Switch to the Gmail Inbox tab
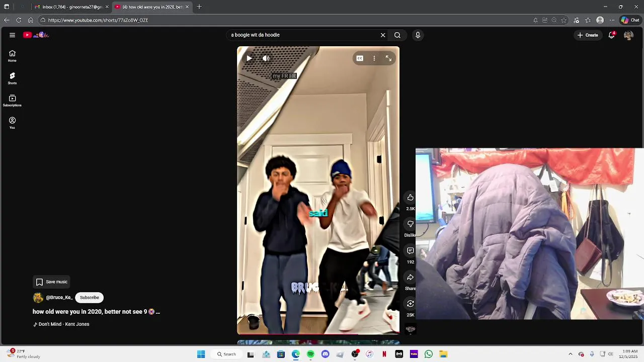Viewport: 644px width, 362px height. [x=69, y=7]
